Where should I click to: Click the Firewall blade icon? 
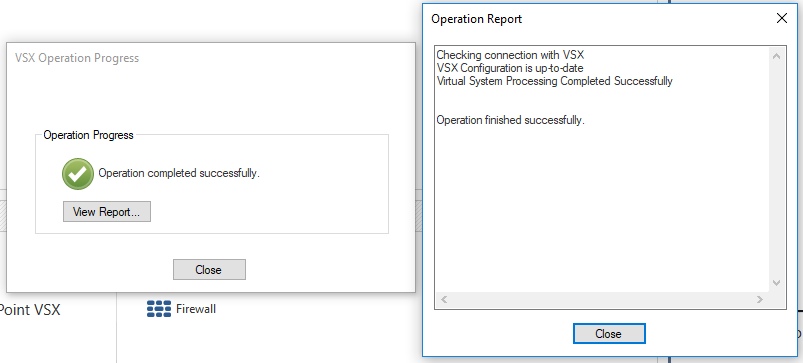coord(159,309)
